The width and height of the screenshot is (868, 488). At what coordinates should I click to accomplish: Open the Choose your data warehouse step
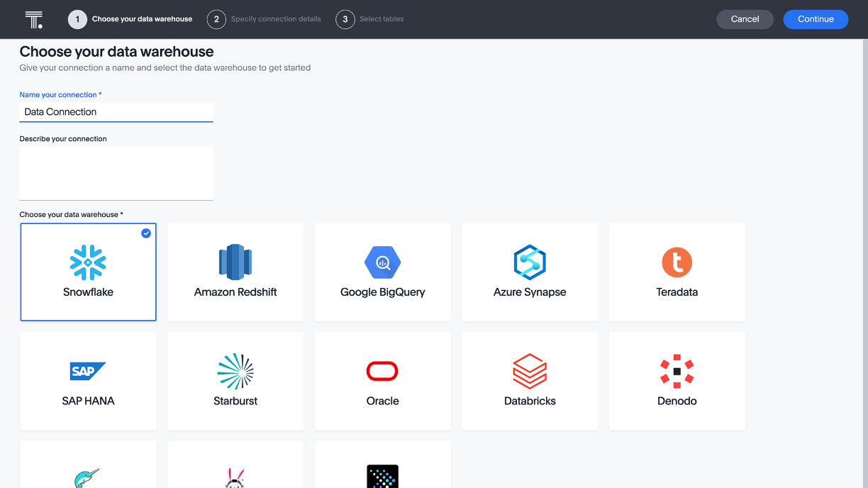(130, 19)
